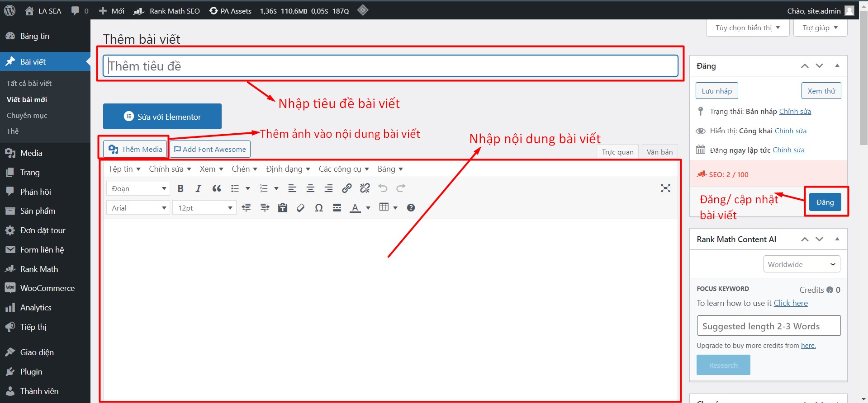This screenshot has width=868, height=403.
Task: Open the Worldwide country selector
Action: [801, 264]
